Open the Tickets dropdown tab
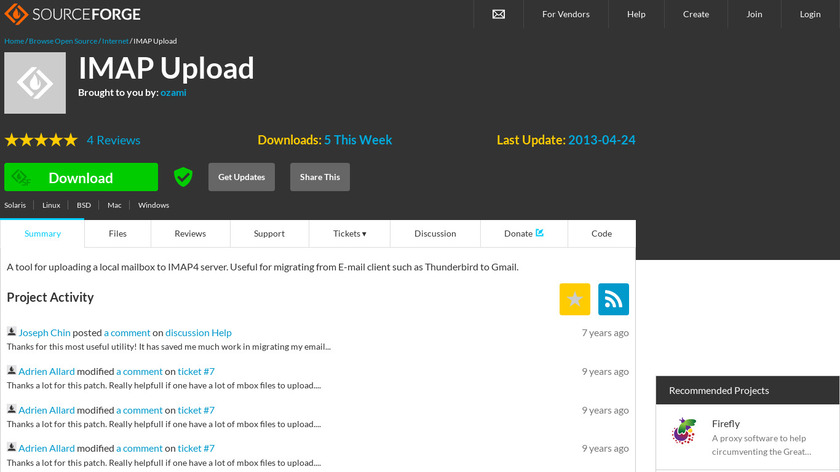 coord(350,234)
